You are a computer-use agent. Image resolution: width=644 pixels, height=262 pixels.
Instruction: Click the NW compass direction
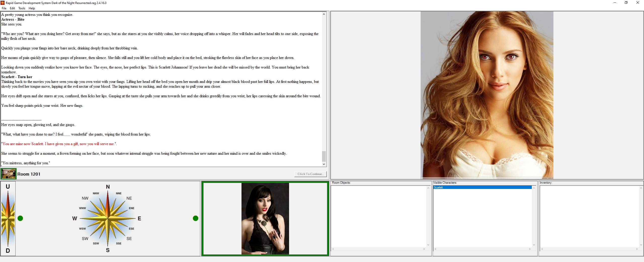click(85, 198)
